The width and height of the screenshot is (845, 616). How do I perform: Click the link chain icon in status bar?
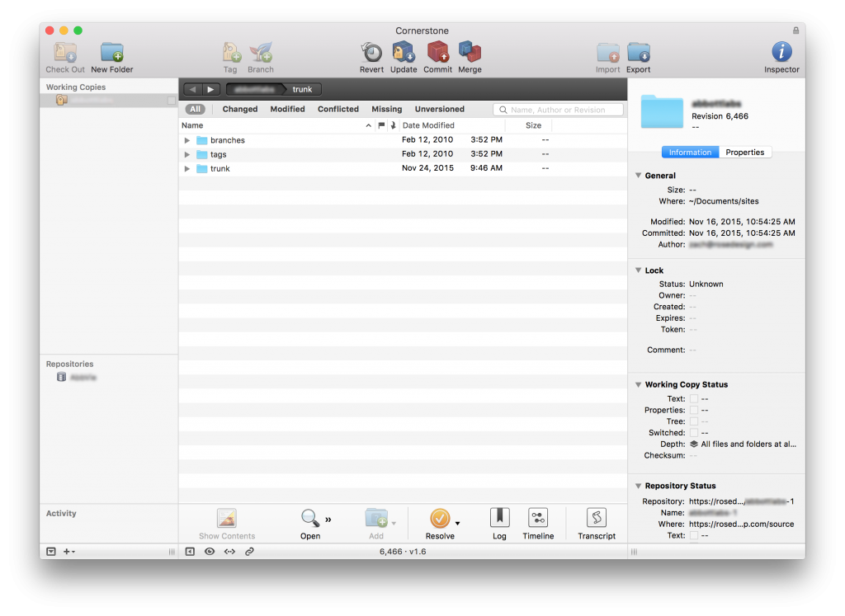(x=249, y=552)
